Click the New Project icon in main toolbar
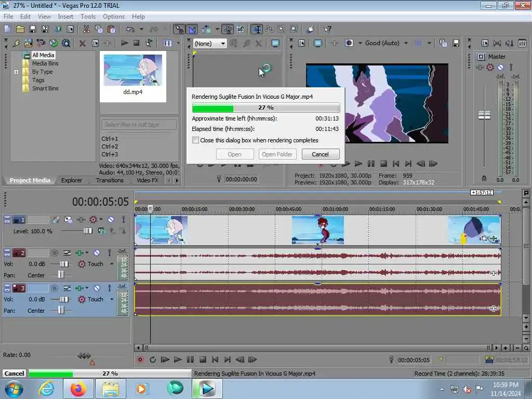The width and height of the screenshot is (532, 399). point(7,29)
